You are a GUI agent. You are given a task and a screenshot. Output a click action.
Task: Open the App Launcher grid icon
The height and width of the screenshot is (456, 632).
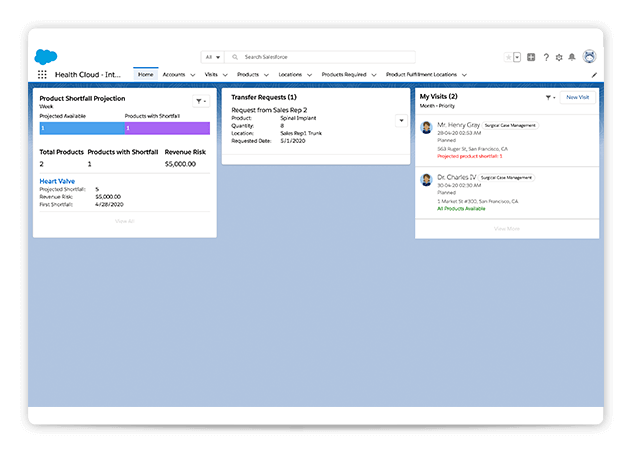tap(42, 75)
